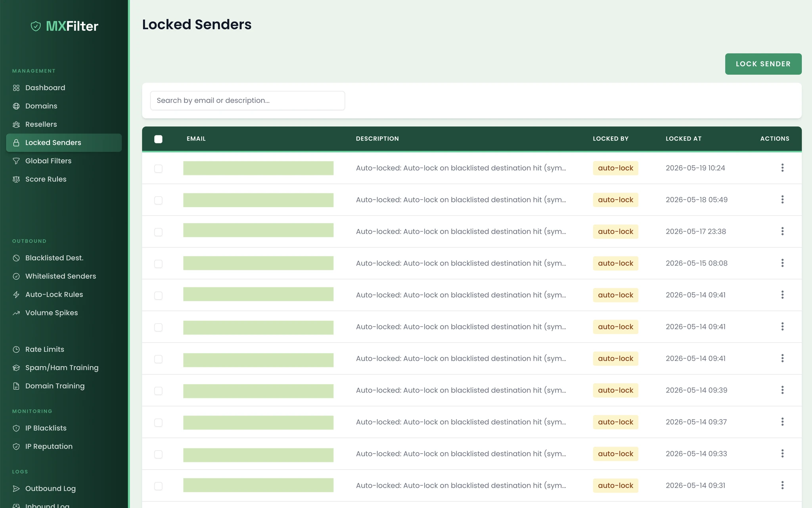Go to IP Reputation monitoring
This screenshot has width=812, height=508.
coord(64,446)
